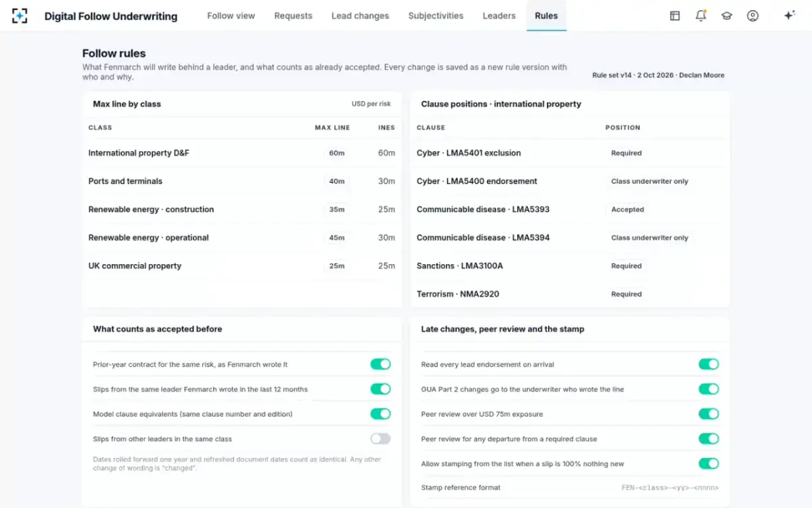Toggle prior-year contract for the same risk

coord(380,364)
